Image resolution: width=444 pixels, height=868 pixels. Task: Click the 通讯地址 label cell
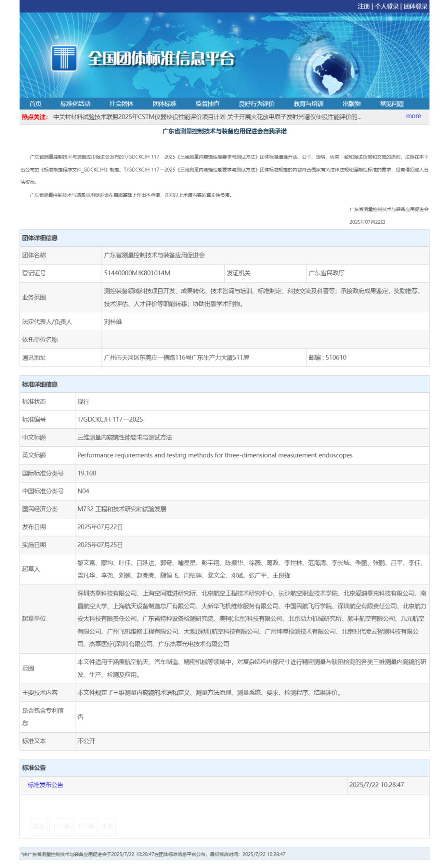(61, 357)
